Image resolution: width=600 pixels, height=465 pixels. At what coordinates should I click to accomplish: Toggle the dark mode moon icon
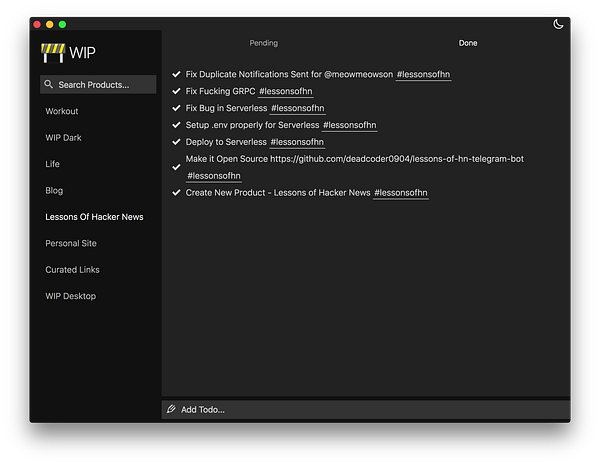[x=557, y=24]
